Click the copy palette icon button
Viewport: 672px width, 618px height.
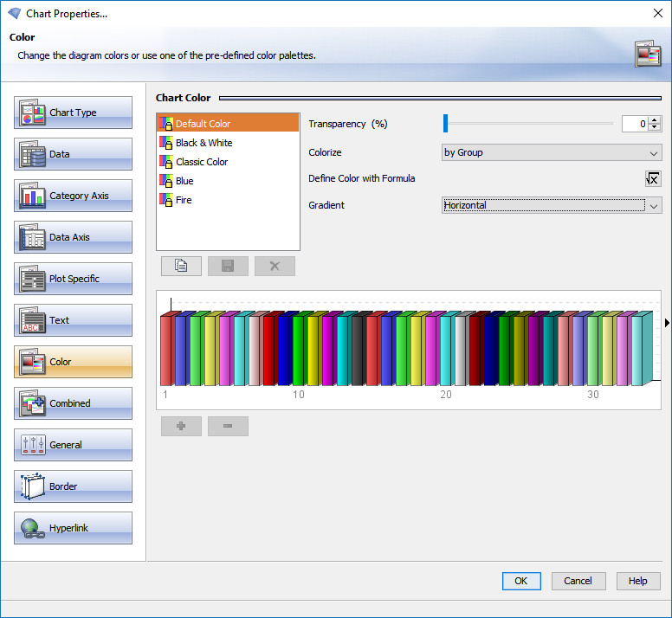(x=181, y=266)
